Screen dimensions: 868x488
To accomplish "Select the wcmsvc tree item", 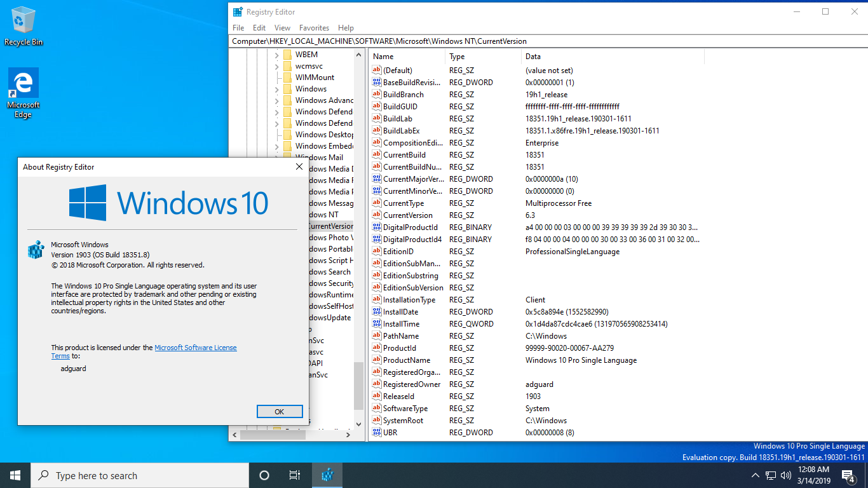I will click(309, 66).
